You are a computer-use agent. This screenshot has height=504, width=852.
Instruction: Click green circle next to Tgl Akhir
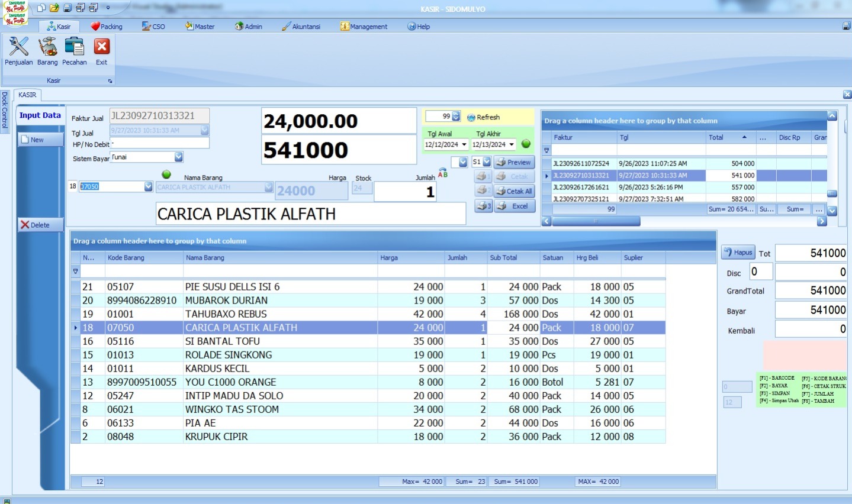[526, 144]
